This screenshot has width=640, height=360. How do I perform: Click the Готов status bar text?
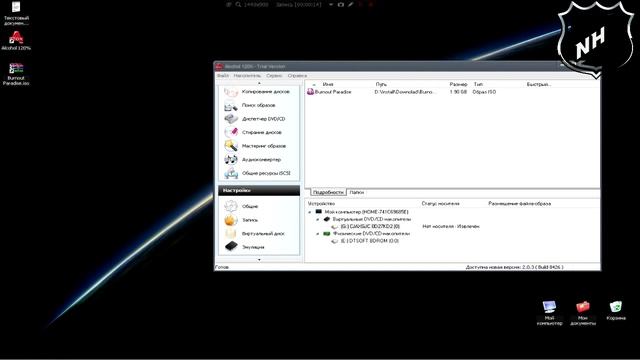click(222, 267)
